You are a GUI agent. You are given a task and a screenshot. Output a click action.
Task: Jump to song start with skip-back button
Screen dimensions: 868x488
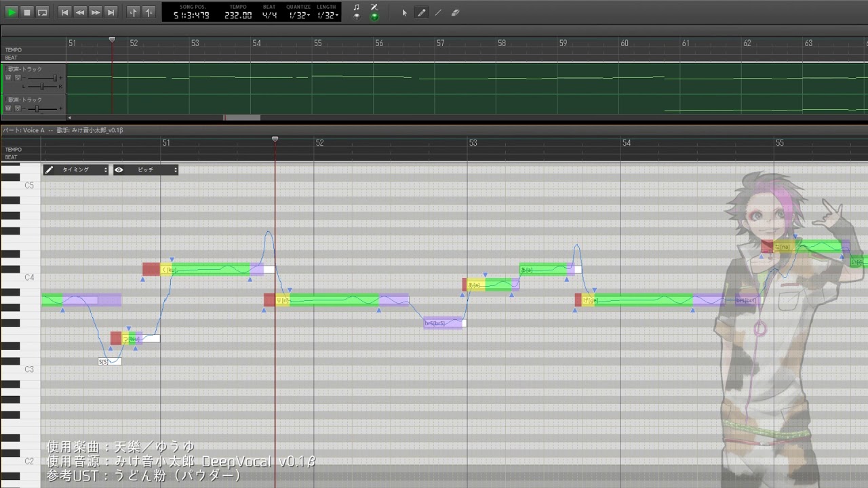pos(65,12)
